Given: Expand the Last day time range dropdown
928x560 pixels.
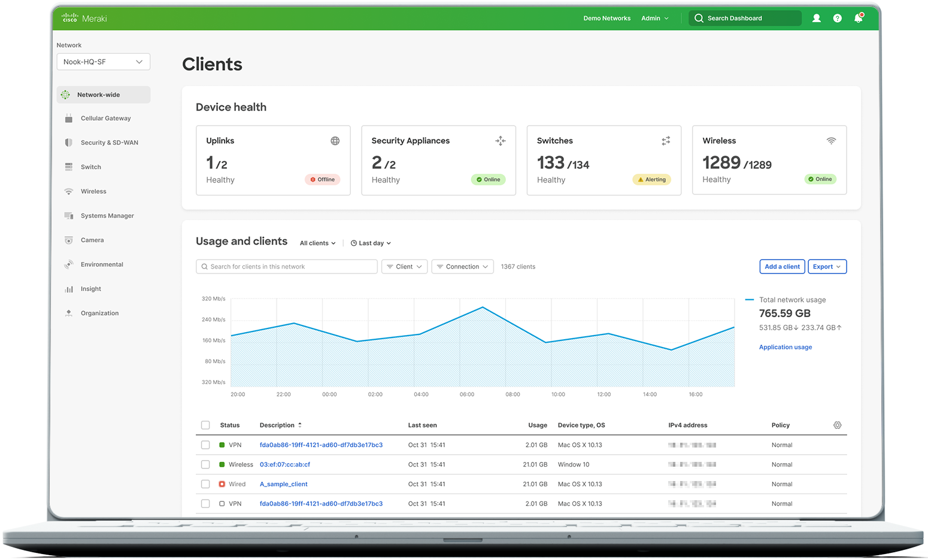Looking at the screenshot, I should (x=371, y=244).
